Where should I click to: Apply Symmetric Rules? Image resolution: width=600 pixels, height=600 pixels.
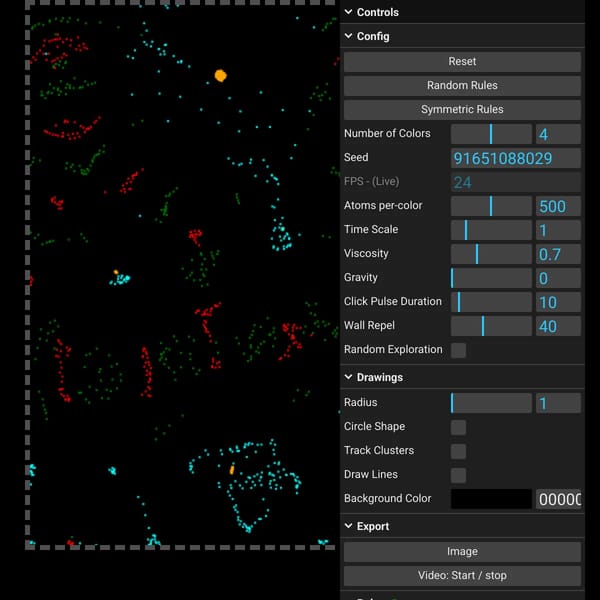coord(462,109)
